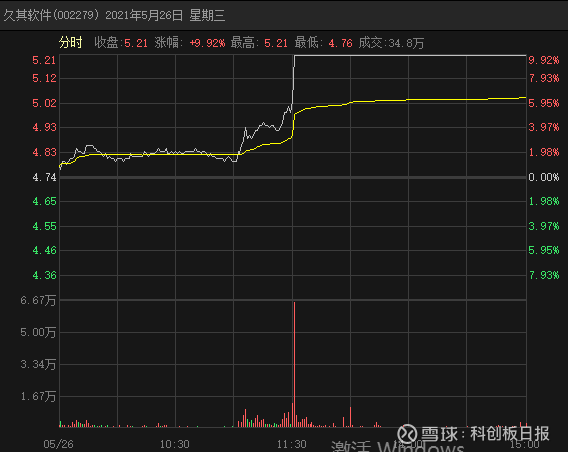Viewport: 568px width, 452px height.
Task: Click the 久其软件(002279) stock title
Action: [51, 15]
